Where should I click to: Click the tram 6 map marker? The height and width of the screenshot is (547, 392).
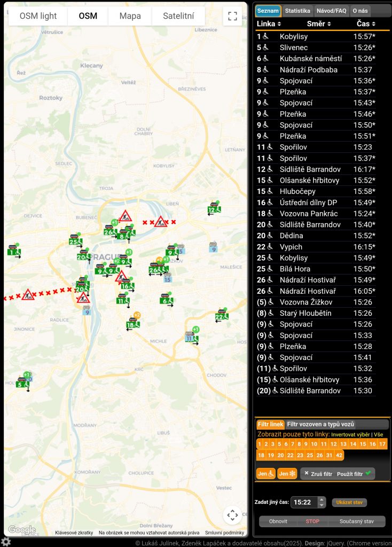click(167, 301)
